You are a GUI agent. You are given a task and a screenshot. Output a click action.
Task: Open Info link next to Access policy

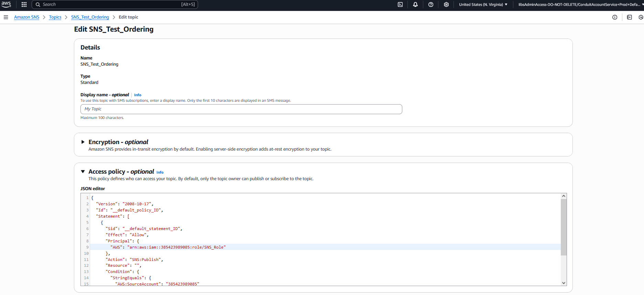point(160,172)
